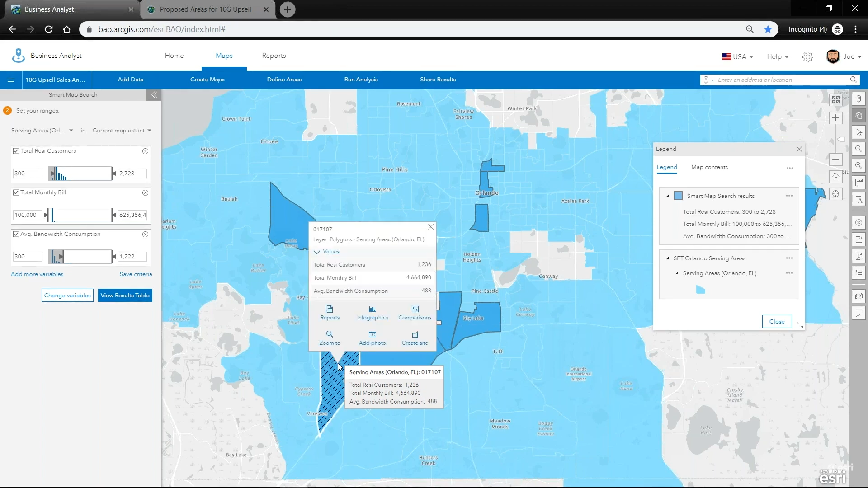This screenshot has width=868, height=488.
Task: Click the zoom out magnifier tool
Action: [x=859, y=165]
